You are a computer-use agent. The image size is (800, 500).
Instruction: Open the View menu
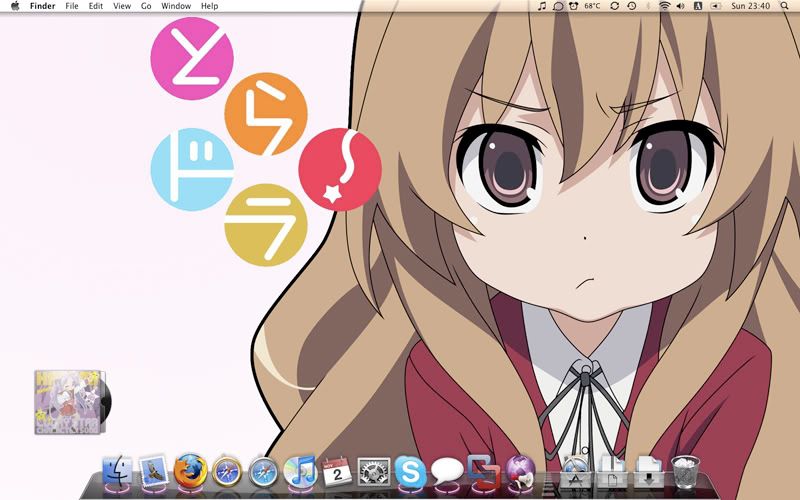point(122,6)
